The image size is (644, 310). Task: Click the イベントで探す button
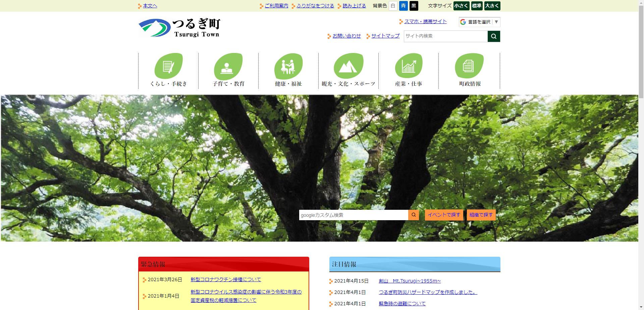pos(444,215)
